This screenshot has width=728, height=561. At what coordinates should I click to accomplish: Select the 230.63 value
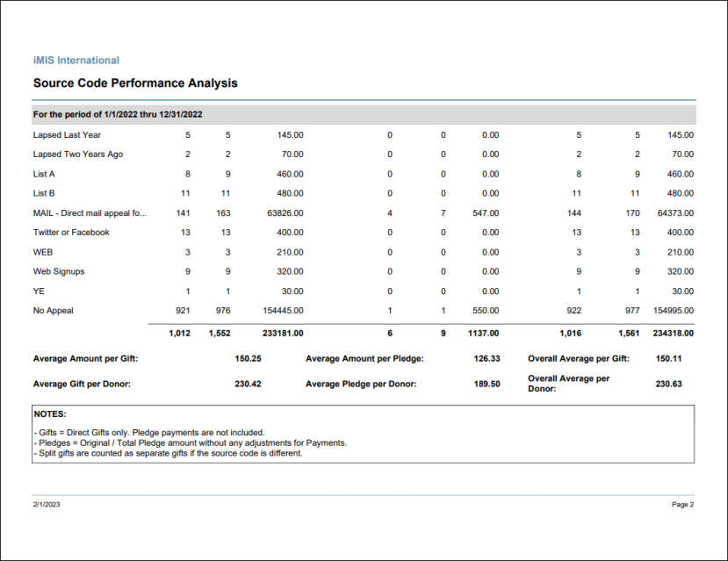[x=668, y=385]
